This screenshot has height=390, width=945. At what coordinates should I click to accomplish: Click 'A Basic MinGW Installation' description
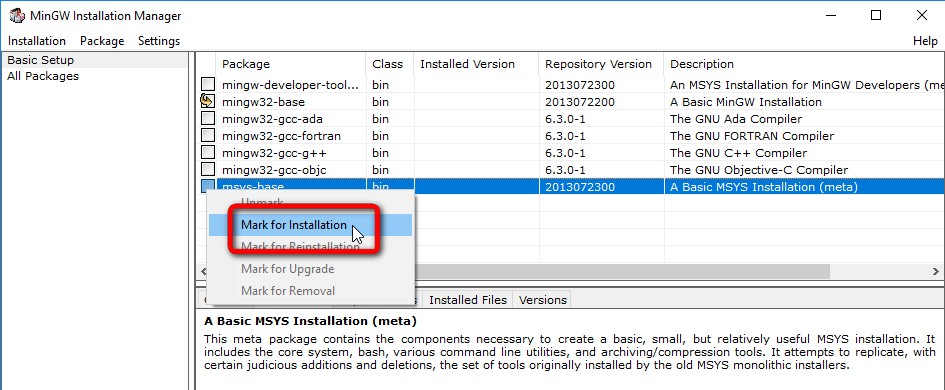point(746,102)
